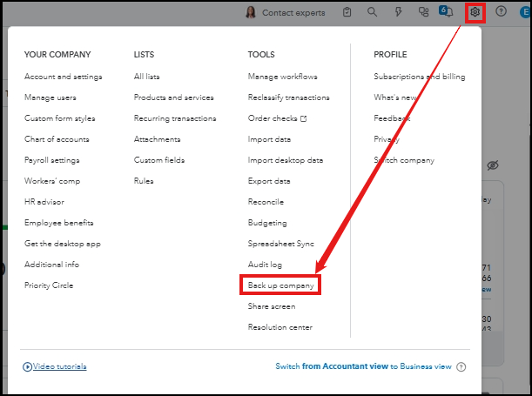The image size is (532, 396).
Task: Click the settings gear icon
Action: 475,12
